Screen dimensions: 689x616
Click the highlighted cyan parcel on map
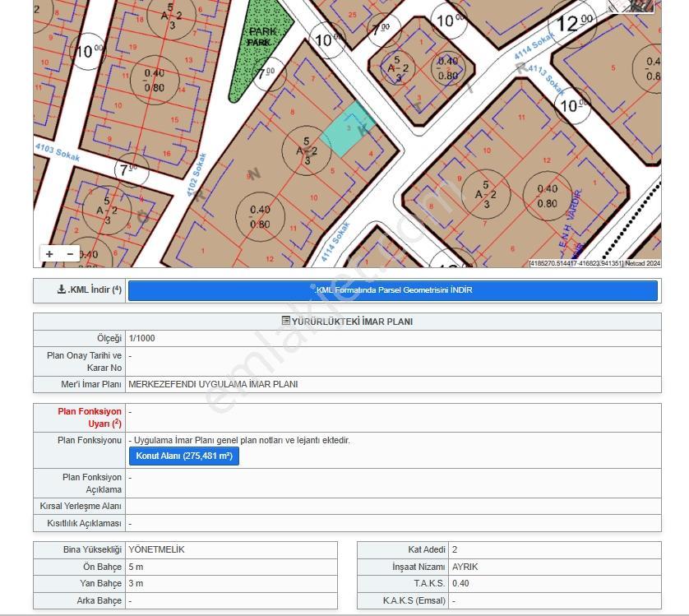(x=347, y=130)
